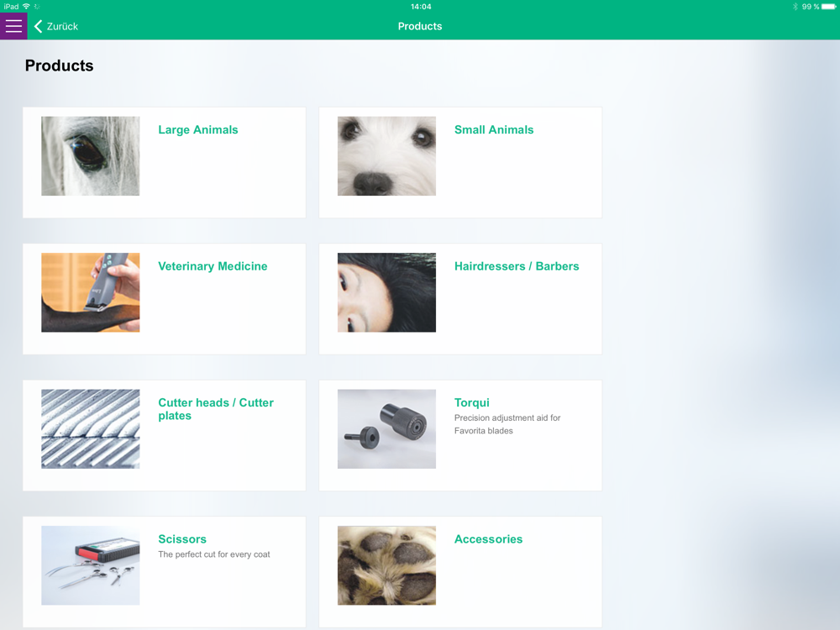Select 'The perfect cut for every coat'
Screen dimensions: 840x630
point(213,554)
